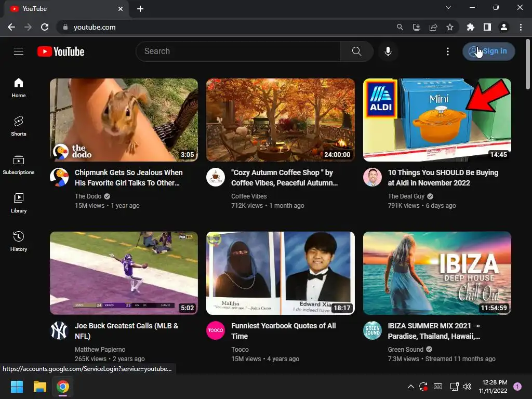Start voice search with the microphone
This screenshot has width=532, height=399.
tap(388, 51)
